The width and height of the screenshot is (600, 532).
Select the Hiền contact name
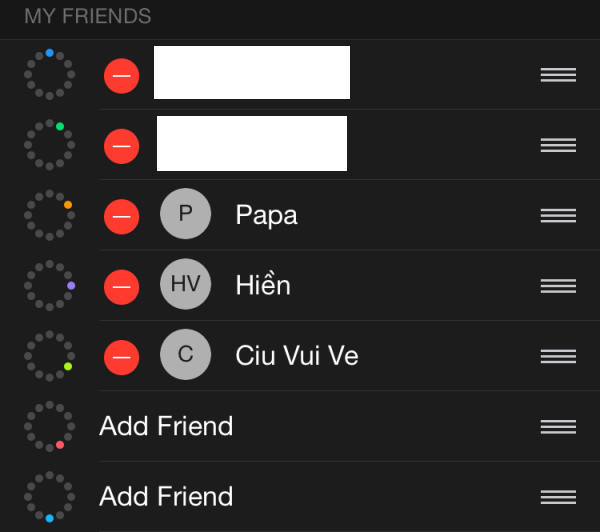pyautogui.click(x=263, y=285)
